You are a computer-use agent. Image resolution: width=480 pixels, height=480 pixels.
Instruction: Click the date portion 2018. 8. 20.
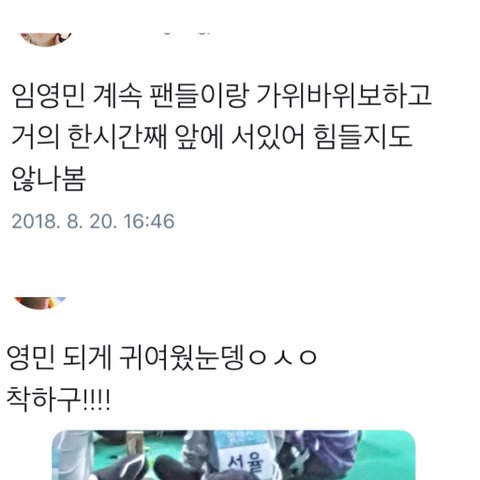point(64,221)
